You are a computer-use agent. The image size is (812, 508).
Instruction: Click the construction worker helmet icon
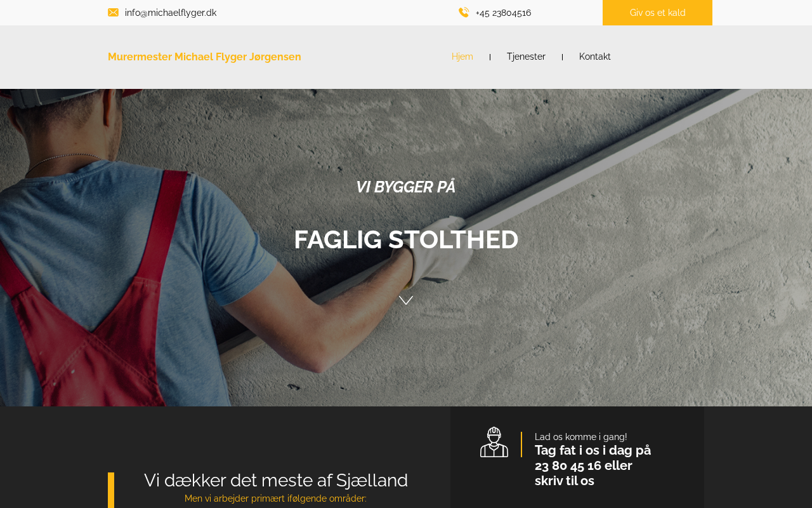pyautogui.click(x=494, y=442)
